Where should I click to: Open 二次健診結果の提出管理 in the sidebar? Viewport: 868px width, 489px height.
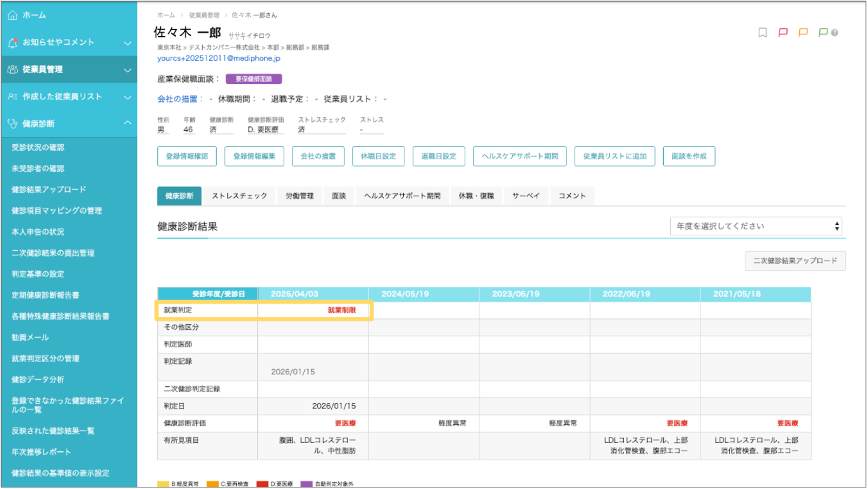pyautogui.click(x=53, y=253)
